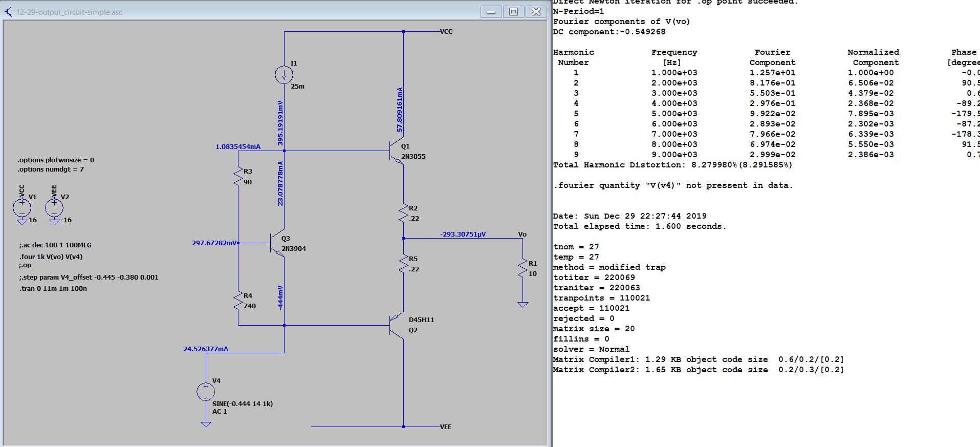Click the DC component:-0.549268 line in log
Viewport: 980px width, 447px height.
(x=609, y=32)
